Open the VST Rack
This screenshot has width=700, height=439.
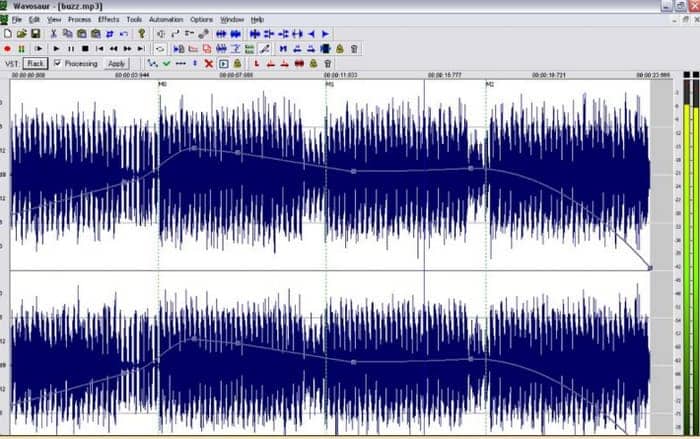tap(35, 63)
